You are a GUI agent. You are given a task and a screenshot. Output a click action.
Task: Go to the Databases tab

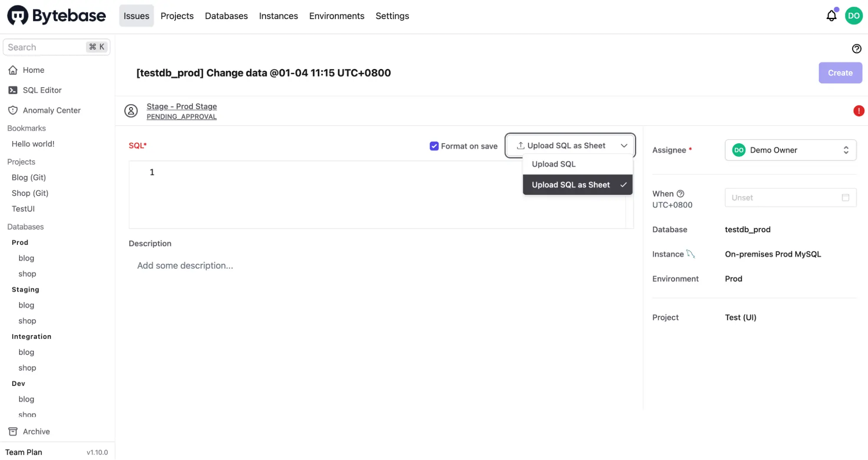[x=226, y=16]
